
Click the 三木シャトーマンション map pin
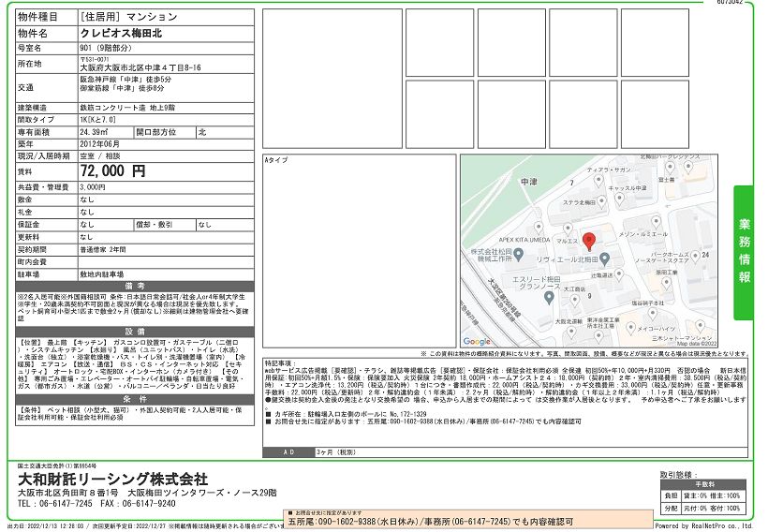coord(701,326)
